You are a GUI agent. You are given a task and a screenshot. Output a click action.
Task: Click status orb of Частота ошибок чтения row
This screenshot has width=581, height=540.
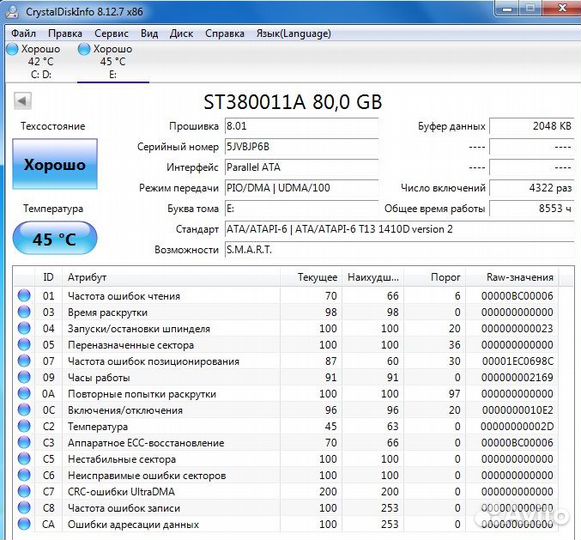(x=24, y=295)
